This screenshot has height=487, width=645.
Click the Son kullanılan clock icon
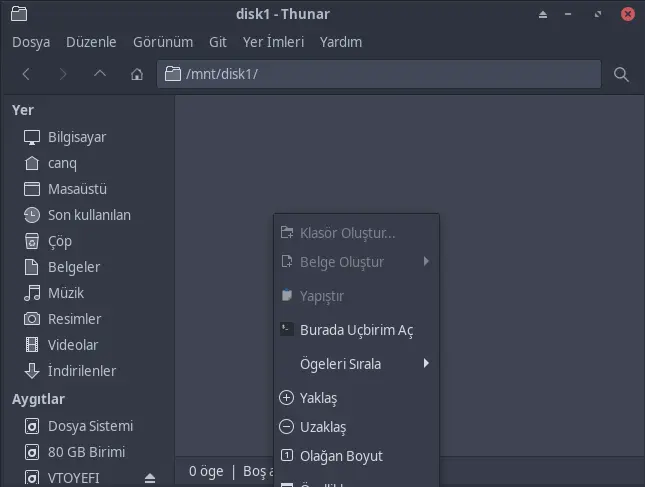pyautogui.click(x=32, y=215)
